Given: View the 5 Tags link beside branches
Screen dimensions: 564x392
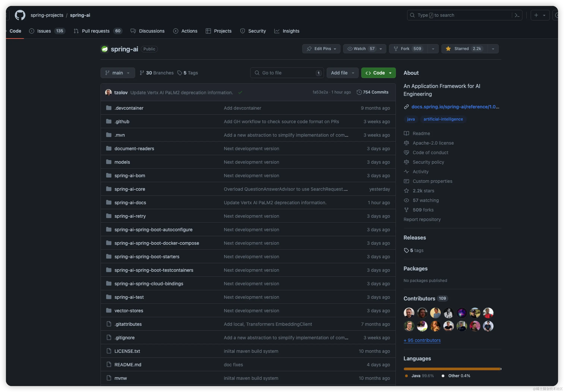Looking at the screenshot, I should tap(188, 73).
